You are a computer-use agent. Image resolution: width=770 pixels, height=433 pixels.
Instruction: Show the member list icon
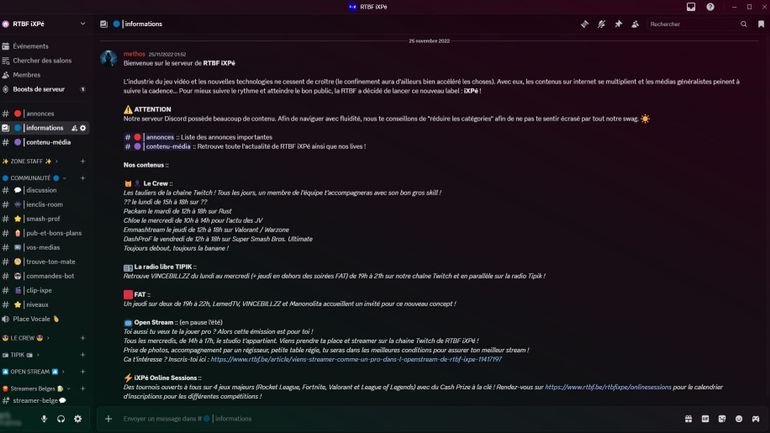pos(635,24)
